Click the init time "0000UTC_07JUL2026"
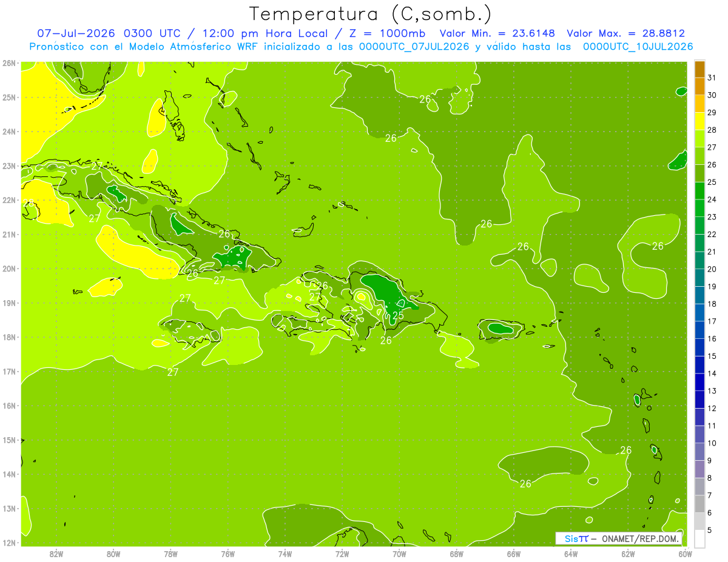This screenshot has height=562, width=728. pyautogui.click(x=414, y=47)
